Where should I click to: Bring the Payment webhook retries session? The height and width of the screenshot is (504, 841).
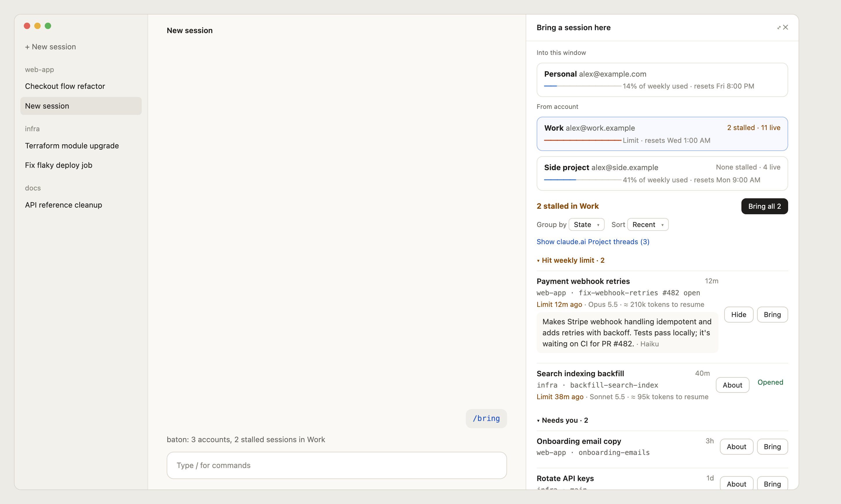click(x=772, y=315)
